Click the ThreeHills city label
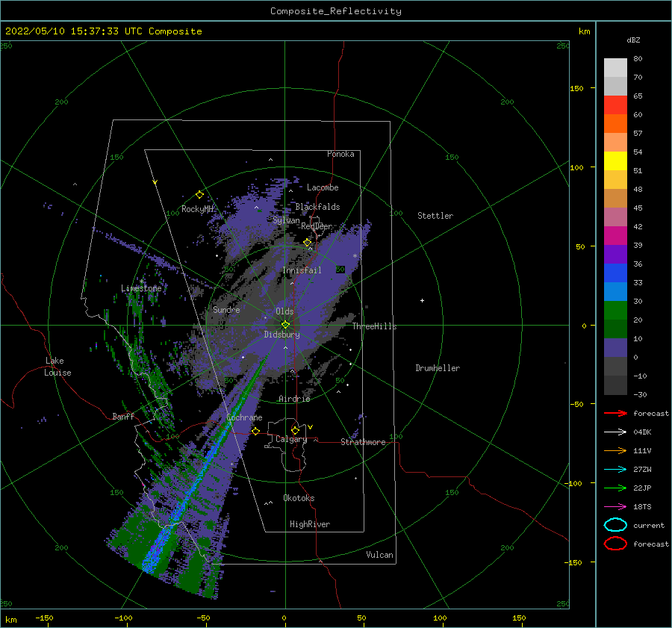 (x=374, y=326)
